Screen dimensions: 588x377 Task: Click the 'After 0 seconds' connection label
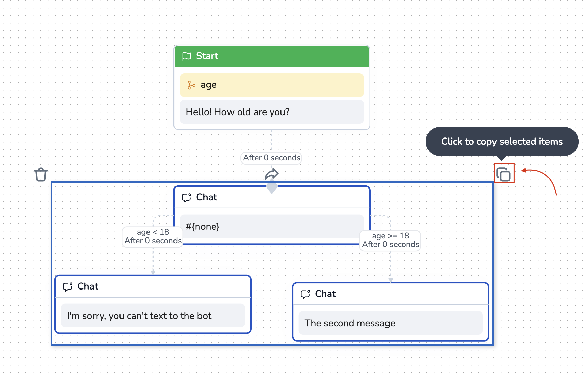[271, 158]
